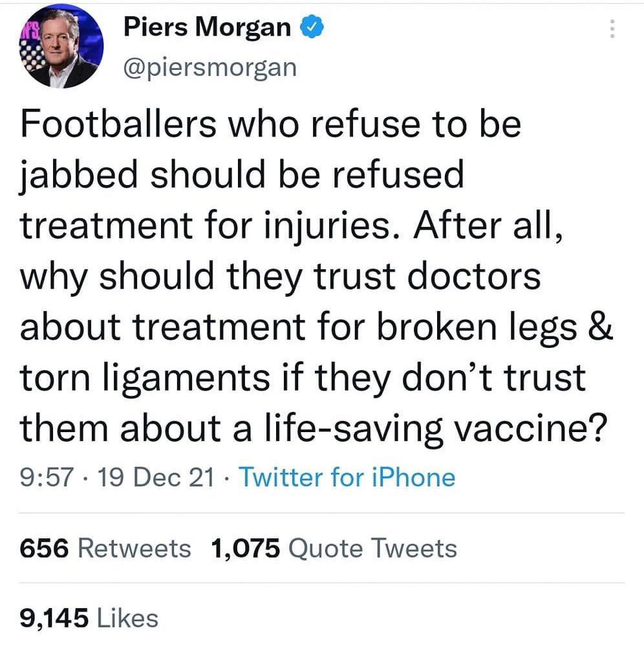Click the tweet line starting with Footballers
The width and height of the screenshot is (644, 652).
270,124
